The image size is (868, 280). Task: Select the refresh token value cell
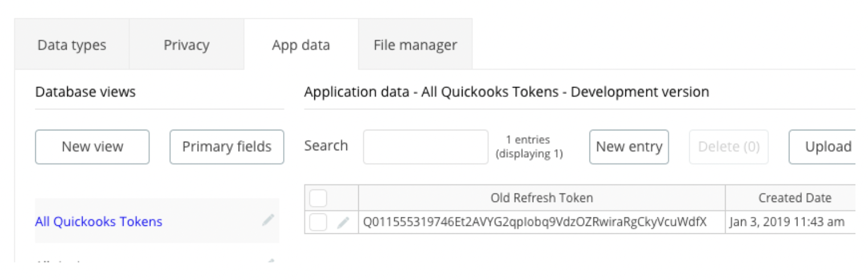pos(542,222)
